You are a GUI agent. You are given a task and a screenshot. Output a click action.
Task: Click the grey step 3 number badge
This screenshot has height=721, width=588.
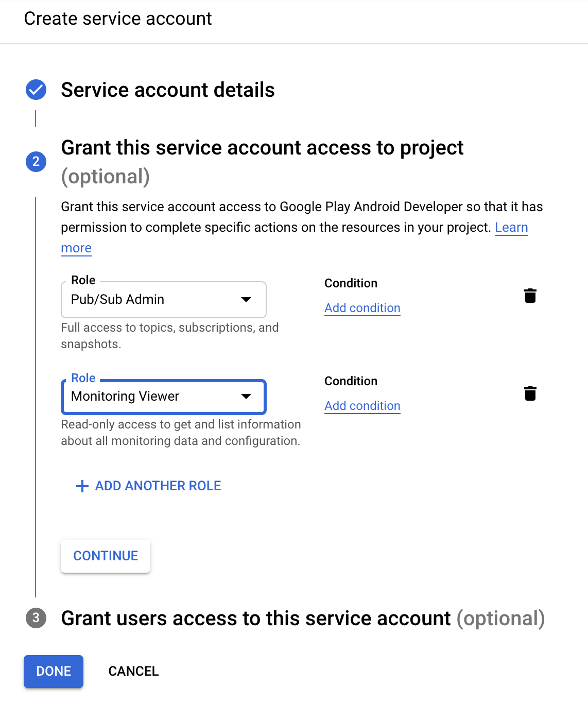(36, 617)
